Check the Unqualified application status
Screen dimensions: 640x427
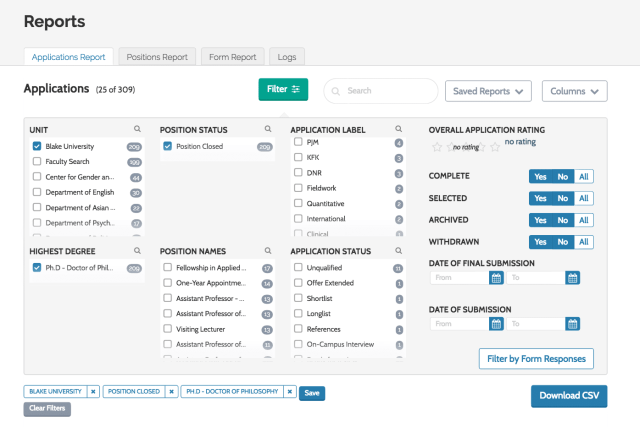298,267
